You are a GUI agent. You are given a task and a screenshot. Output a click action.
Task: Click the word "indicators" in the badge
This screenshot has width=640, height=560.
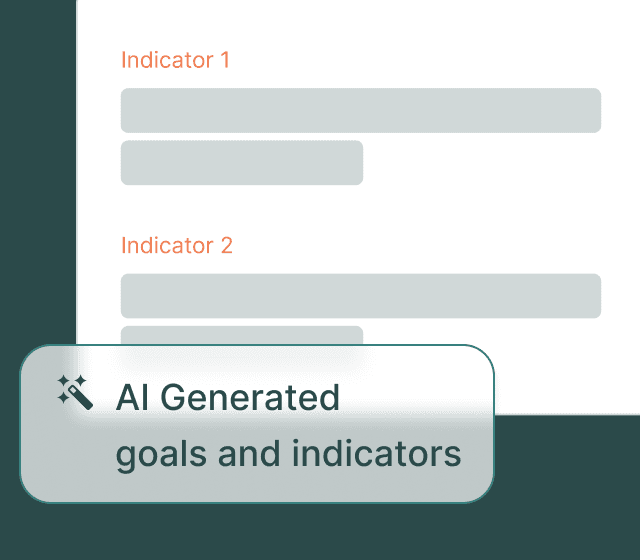(376, 454)
